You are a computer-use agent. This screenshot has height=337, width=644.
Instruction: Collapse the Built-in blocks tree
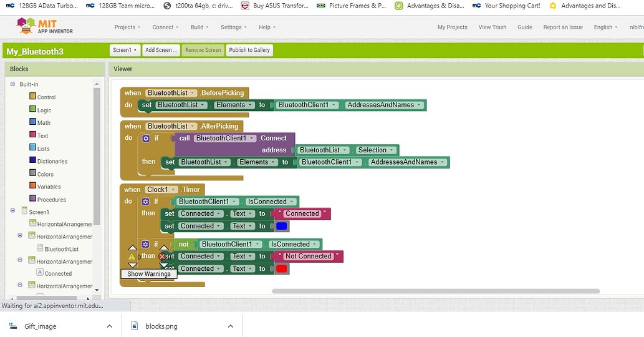click(x=12, y=84)
